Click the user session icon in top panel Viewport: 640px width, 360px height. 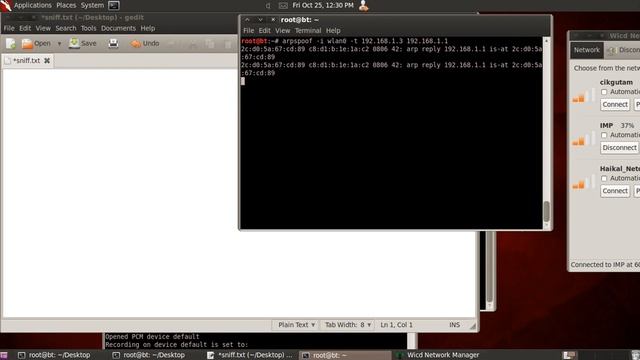pos(363,5)
